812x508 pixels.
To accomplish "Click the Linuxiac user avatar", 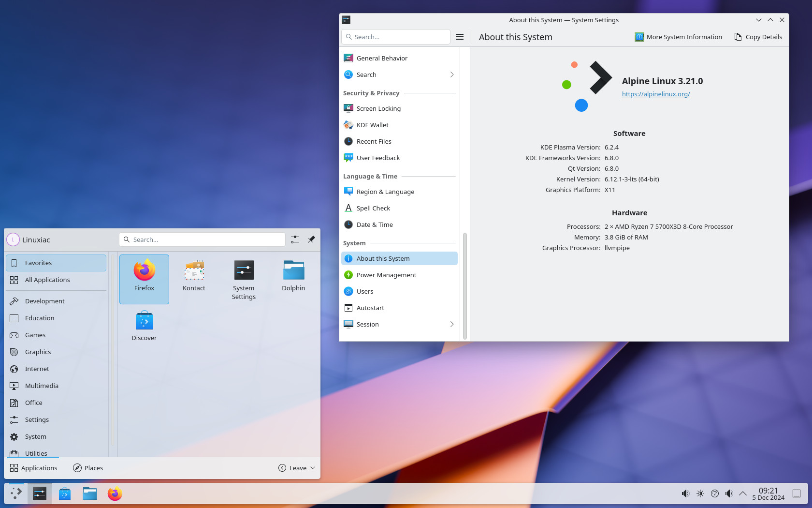I will pos(13,239).
